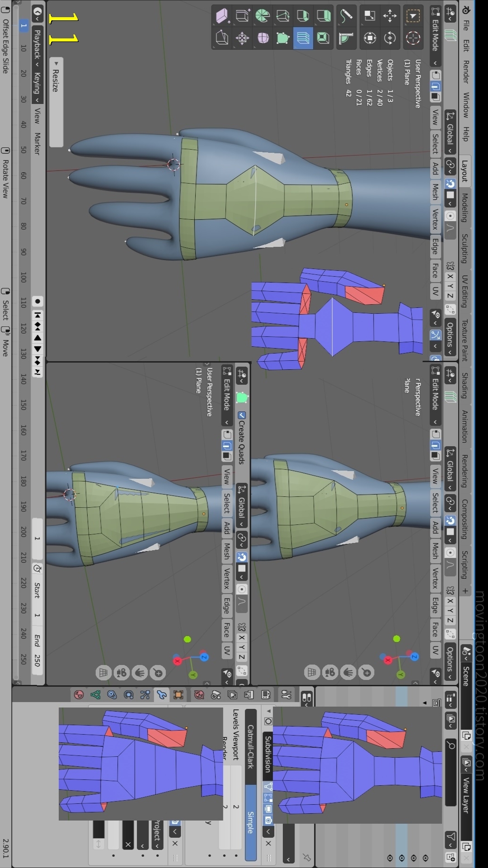This screenshot has height=868, width=488.
Task: Open the Object properties orange square tab
Action: [x=178, y=694]
